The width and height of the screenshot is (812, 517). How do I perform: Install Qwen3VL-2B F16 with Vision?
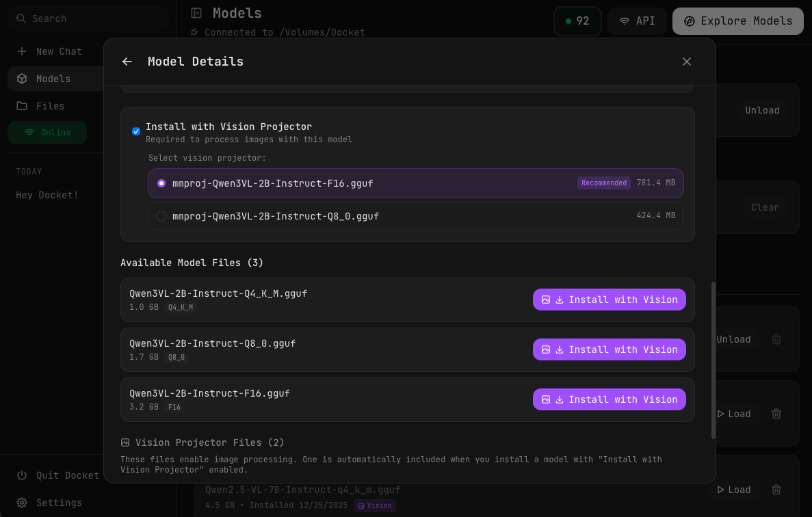609,399
